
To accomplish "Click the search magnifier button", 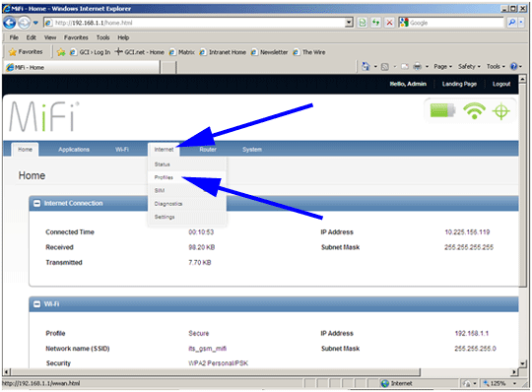I will (511, 23).
